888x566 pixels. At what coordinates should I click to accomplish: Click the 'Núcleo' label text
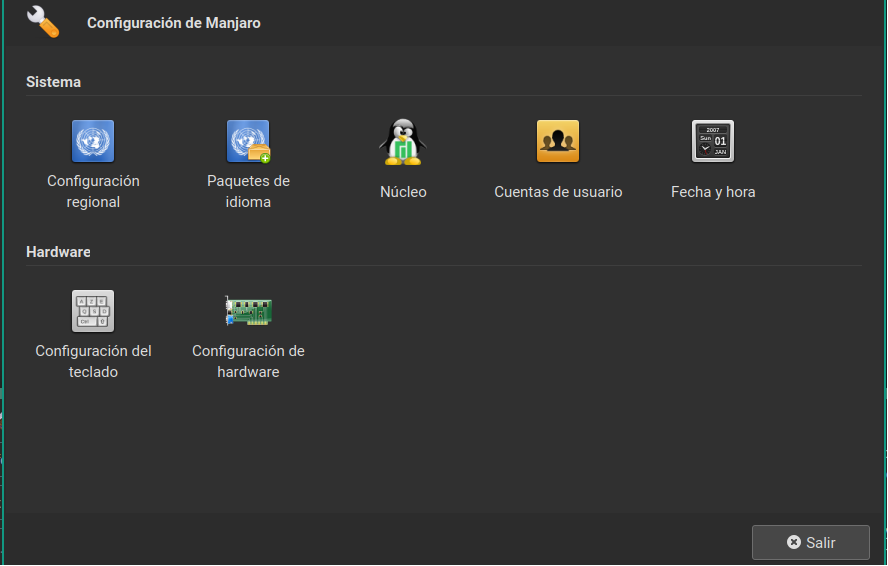click(403, 192)
